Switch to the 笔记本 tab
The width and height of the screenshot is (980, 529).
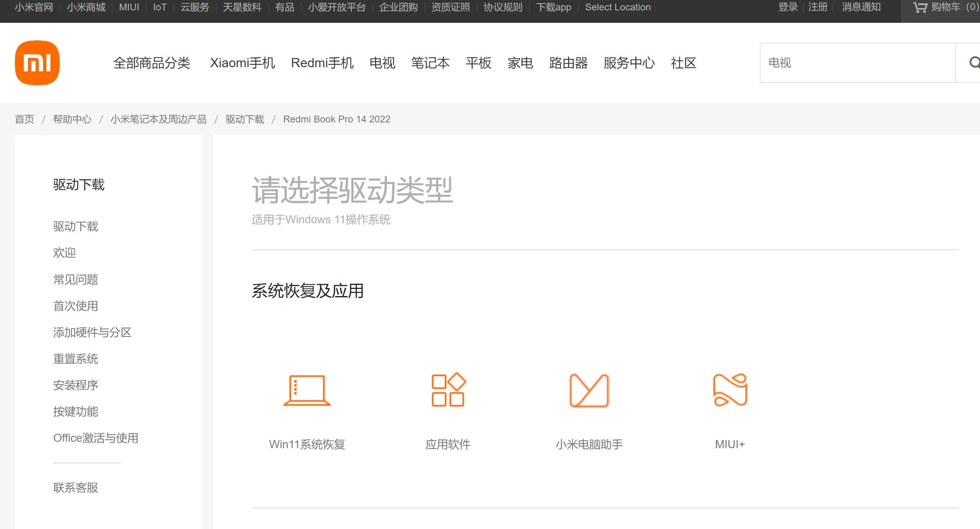[x=430, y=63]
